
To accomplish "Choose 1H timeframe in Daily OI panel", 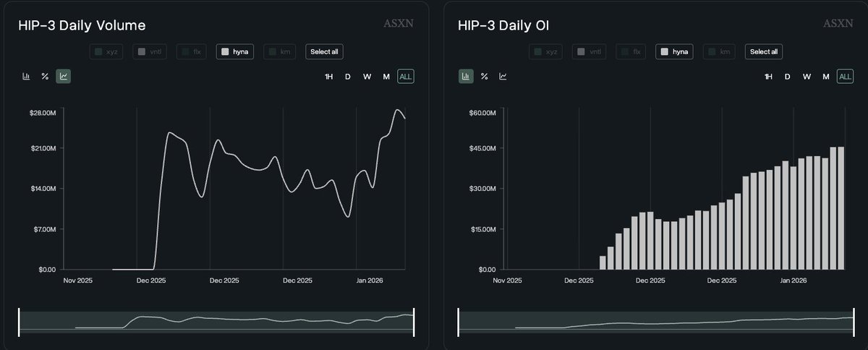I will 768,77.
